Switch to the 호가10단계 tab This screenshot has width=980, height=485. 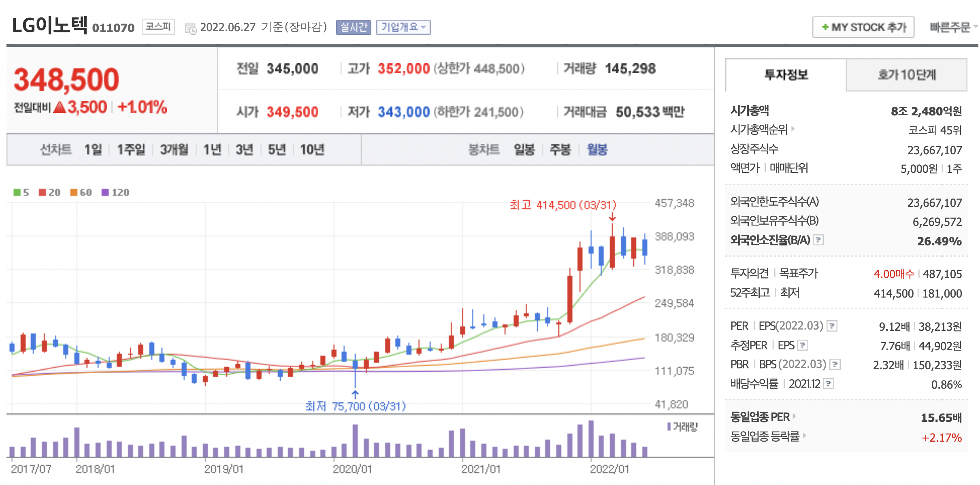(x=907, y=75)
